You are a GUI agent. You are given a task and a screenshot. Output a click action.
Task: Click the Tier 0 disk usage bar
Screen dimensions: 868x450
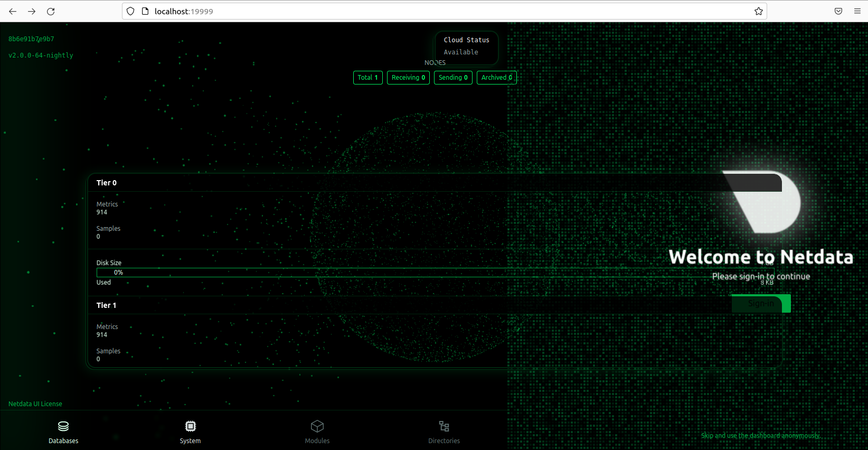(x=370, y=273)
